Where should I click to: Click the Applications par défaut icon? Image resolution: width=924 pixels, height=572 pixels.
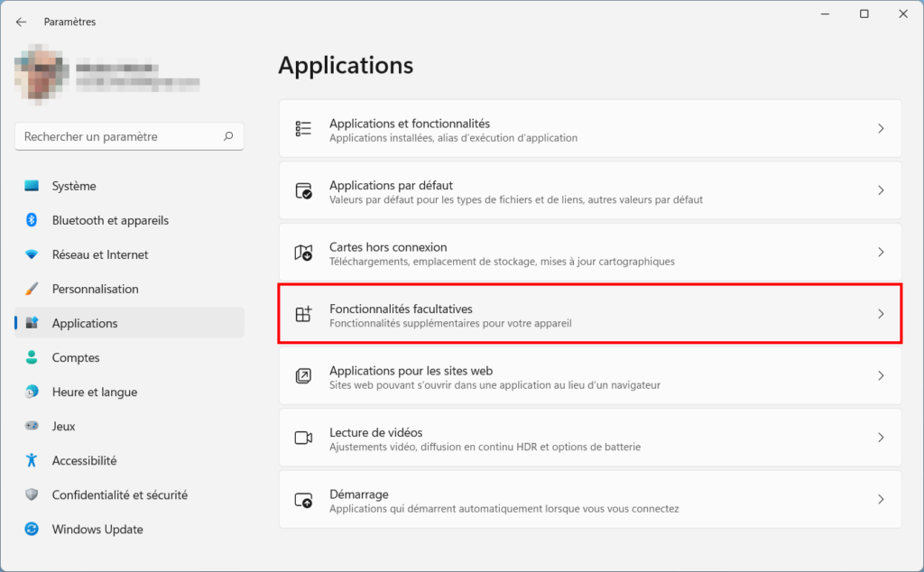coord(303,190)
